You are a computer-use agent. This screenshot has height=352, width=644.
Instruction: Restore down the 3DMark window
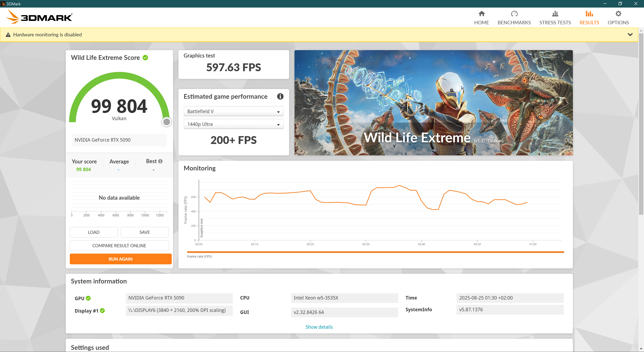(620, 4)
